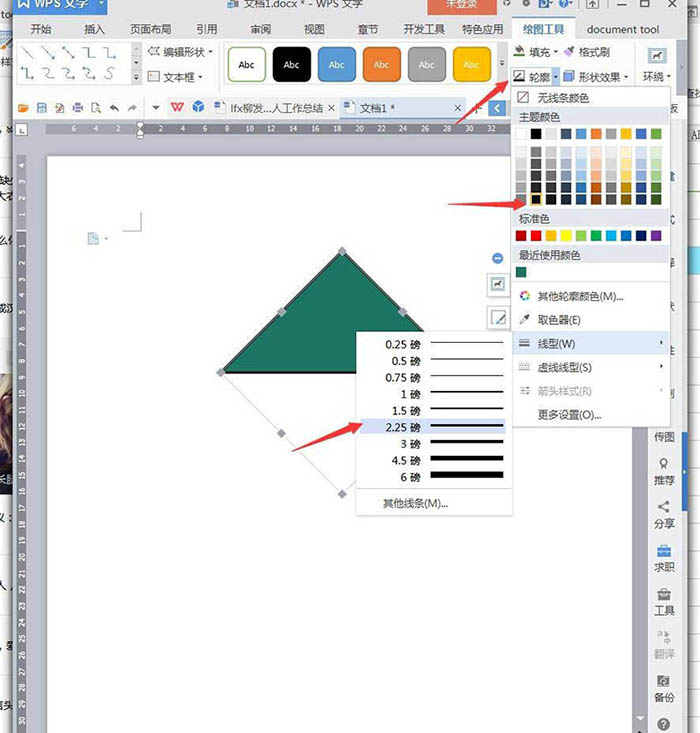Apply the orange Abc shape style
Viewport: 700px width, 733px height.
tap(381, 64)
